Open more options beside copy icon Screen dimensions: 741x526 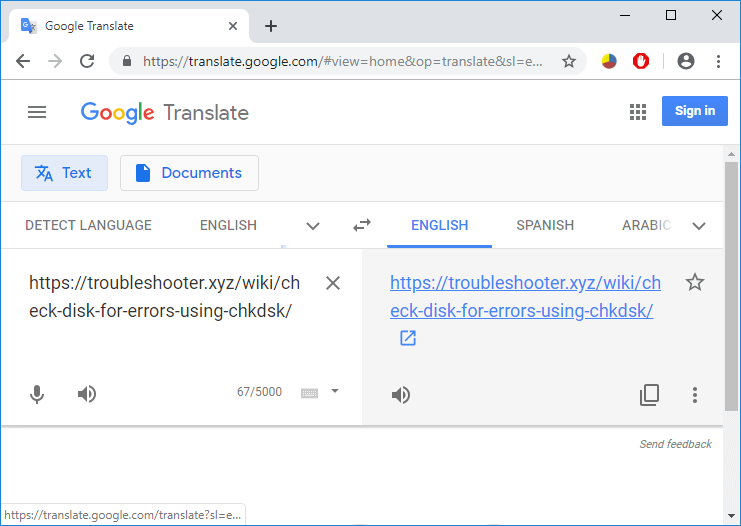(x=695, y=395)
